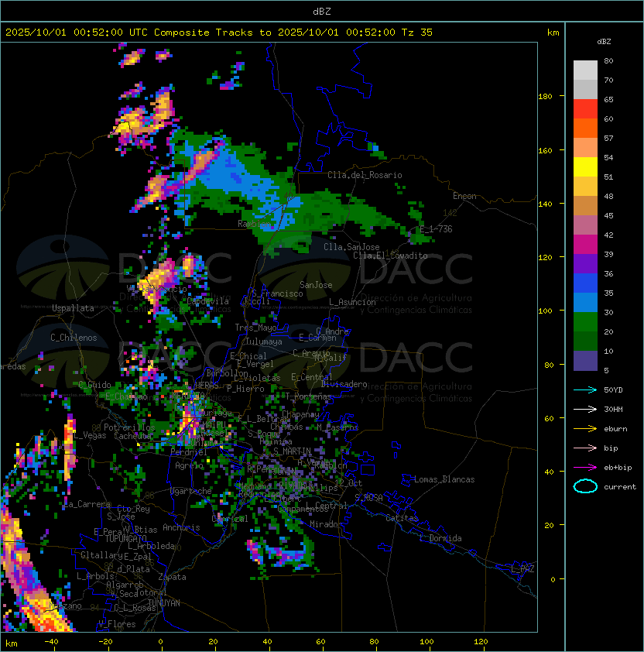
Task: Click the 'Zapata' map label
Action: (x=172, y=577)
